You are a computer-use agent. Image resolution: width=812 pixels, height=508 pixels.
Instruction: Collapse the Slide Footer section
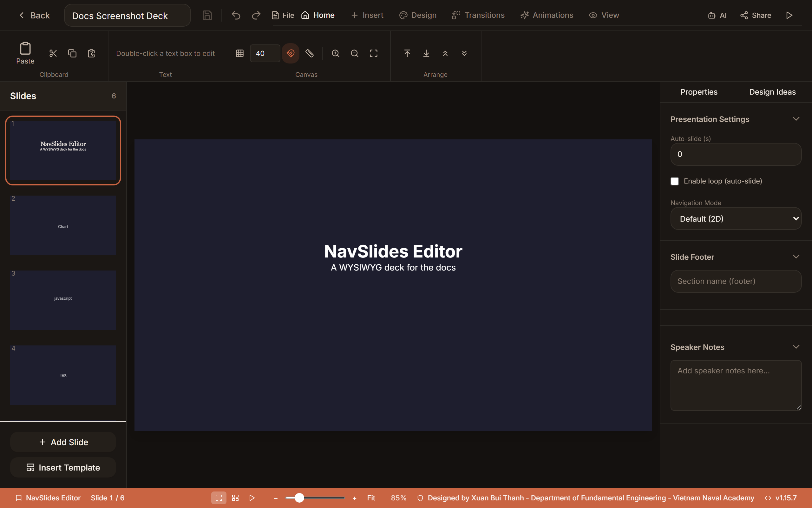pos(796,257)
